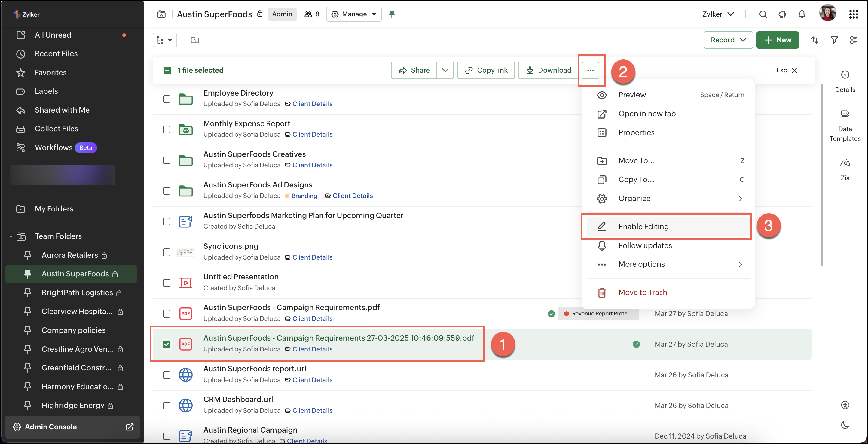This screenshot has width=868, height=444.
Task: Tick the Untitled Presentation checkbox
Action: pos(167,283)
